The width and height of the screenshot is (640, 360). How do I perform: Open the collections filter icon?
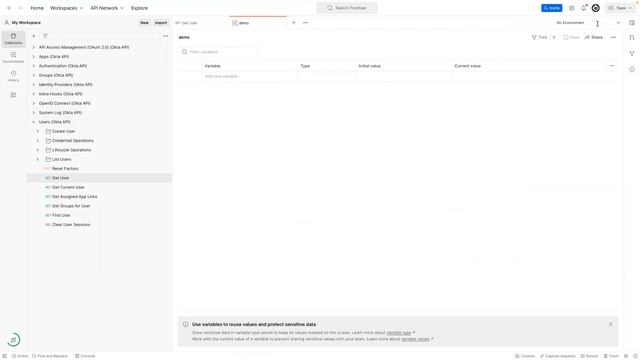(x=45, y=36)
